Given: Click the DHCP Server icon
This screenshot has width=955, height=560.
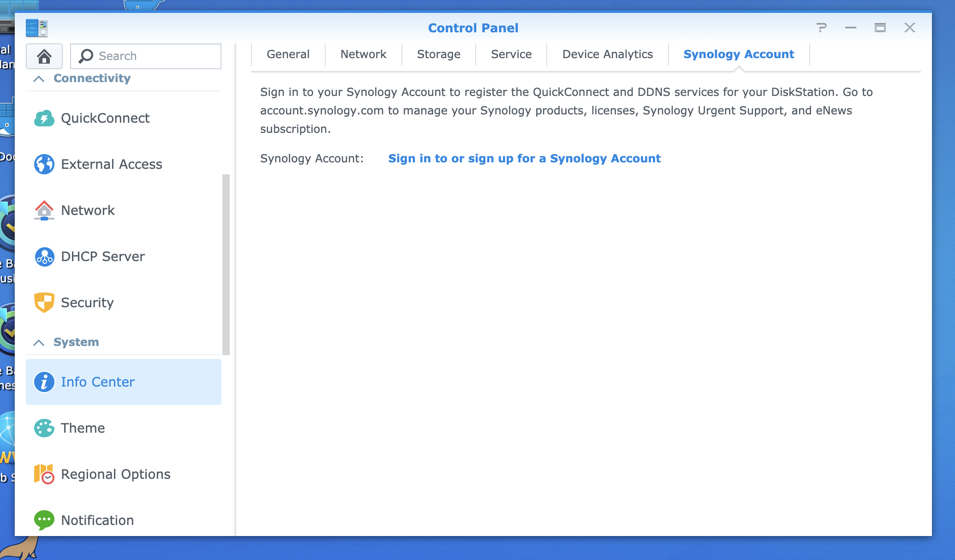Looking at the screenshot, I should pyautogui.click(x=44, y=256).
